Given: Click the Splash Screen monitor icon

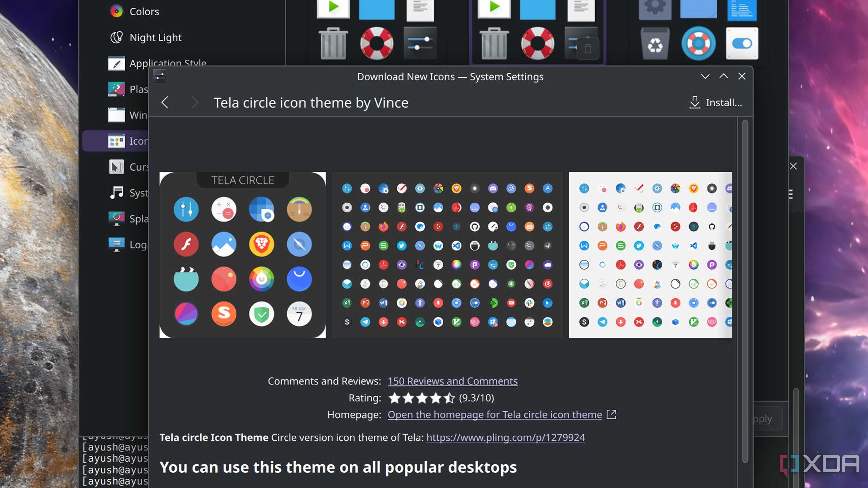Looking at the screenshot, I should (117, 218).
